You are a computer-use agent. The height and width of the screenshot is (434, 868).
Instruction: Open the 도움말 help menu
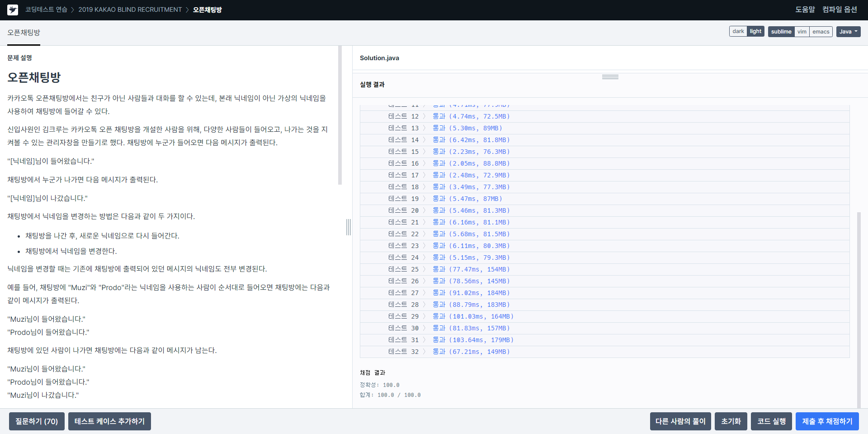pos(805,10)
